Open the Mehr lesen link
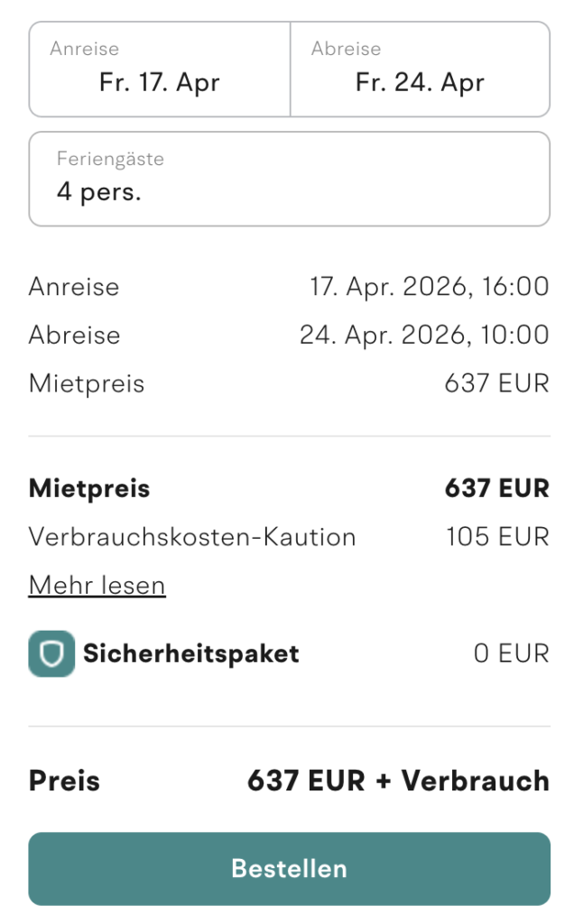 point(97,585)
